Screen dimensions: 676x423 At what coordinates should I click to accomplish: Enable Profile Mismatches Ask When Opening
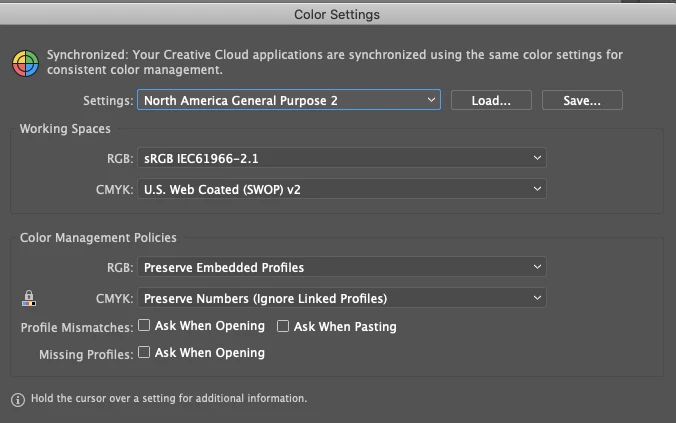(145, 326)
